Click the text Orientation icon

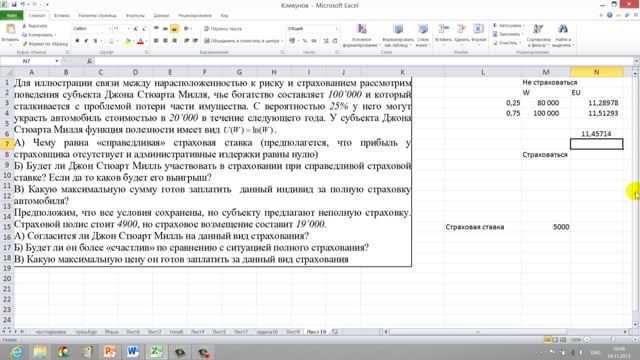tap(187, 29)
